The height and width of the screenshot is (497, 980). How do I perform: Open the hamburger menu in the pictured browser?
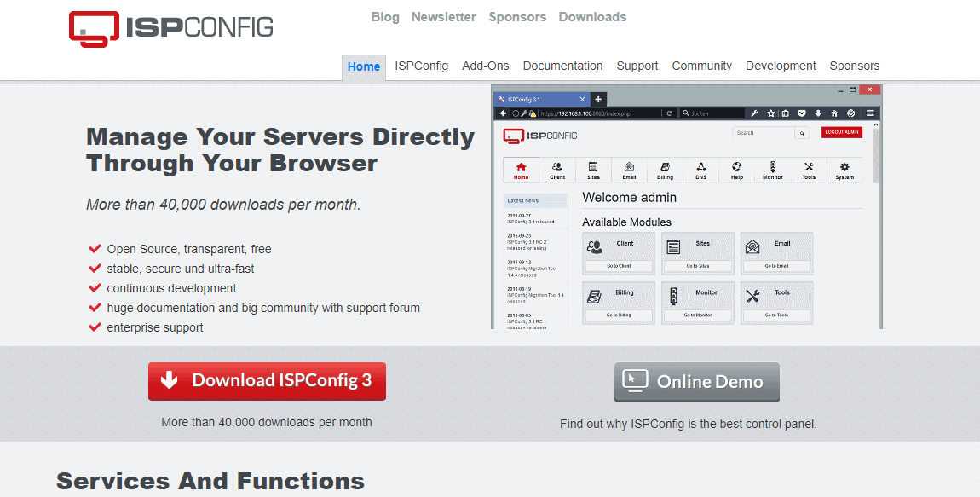click(870, 113)
